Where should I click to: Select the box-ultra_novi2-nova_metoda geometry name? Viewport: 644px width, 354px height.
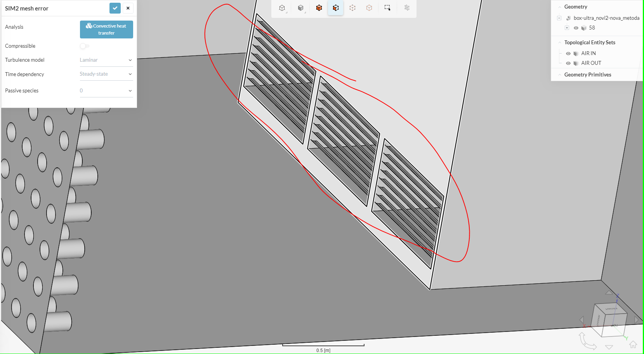point(606,18)
